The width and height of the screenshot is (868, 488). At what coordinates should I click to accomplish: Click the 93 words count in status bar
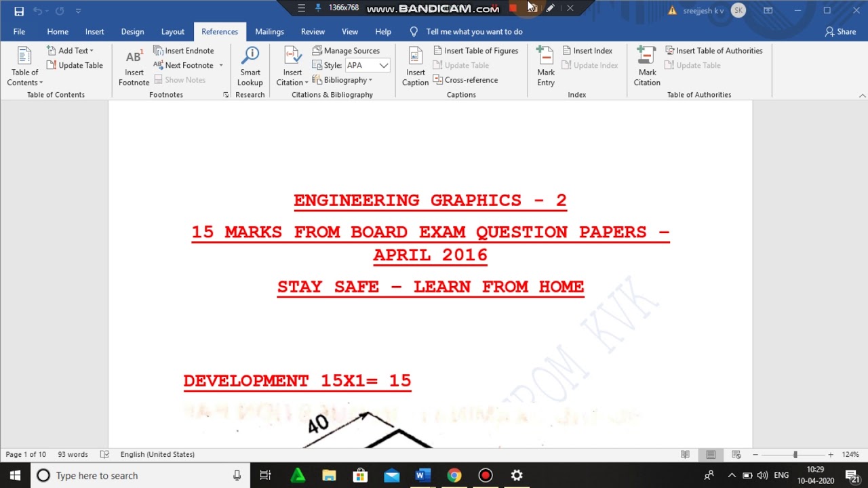click(73, 455)
